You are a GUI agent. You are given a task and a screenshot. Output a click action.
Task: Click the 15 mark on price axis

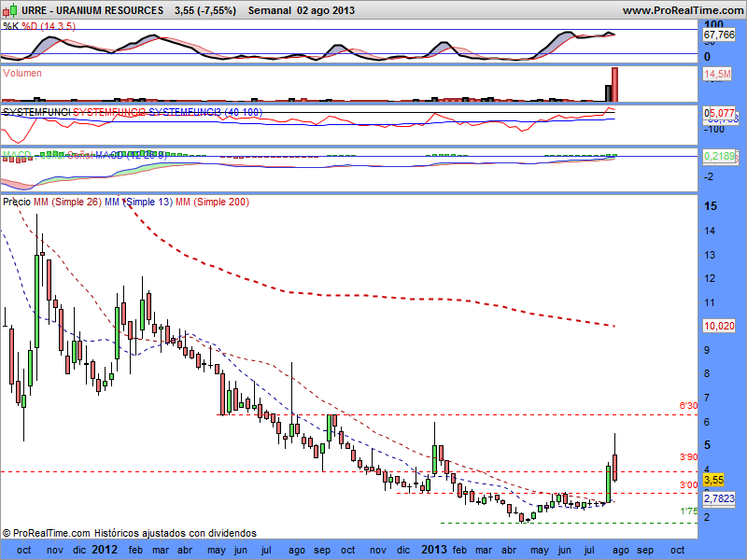pos(711,206)
